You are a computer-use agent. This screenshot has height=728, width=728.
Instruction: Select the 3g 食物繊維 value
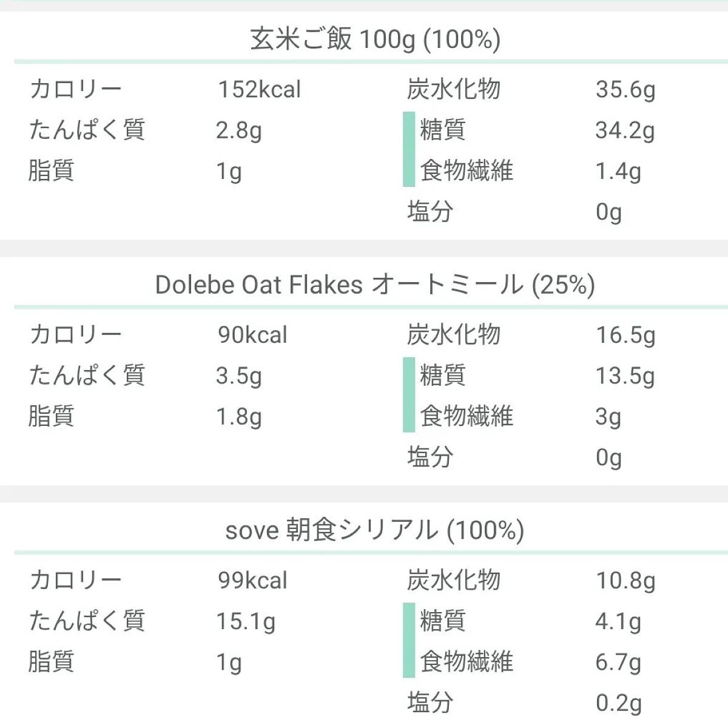click(608, 417)
